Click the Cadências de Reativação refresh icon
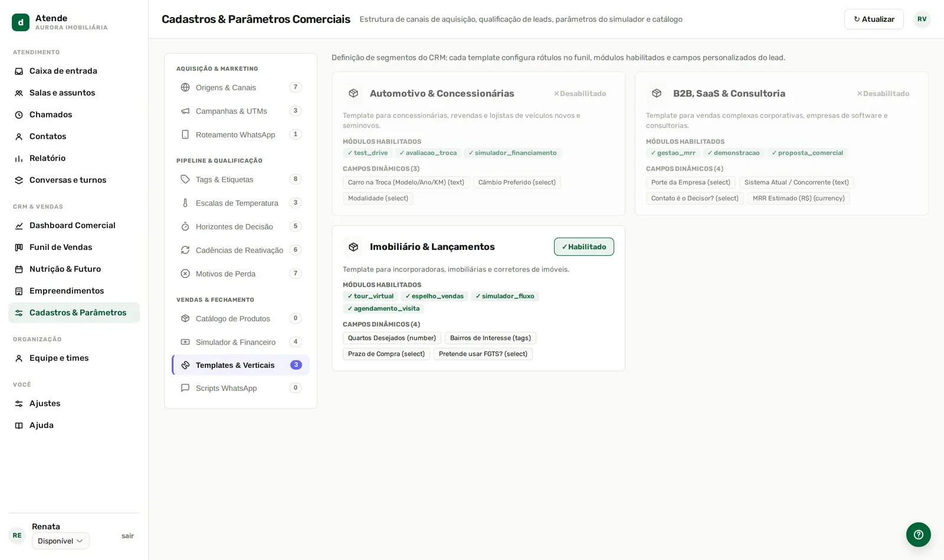The height and width of the screenshot is (560, 944). [185, 250]
